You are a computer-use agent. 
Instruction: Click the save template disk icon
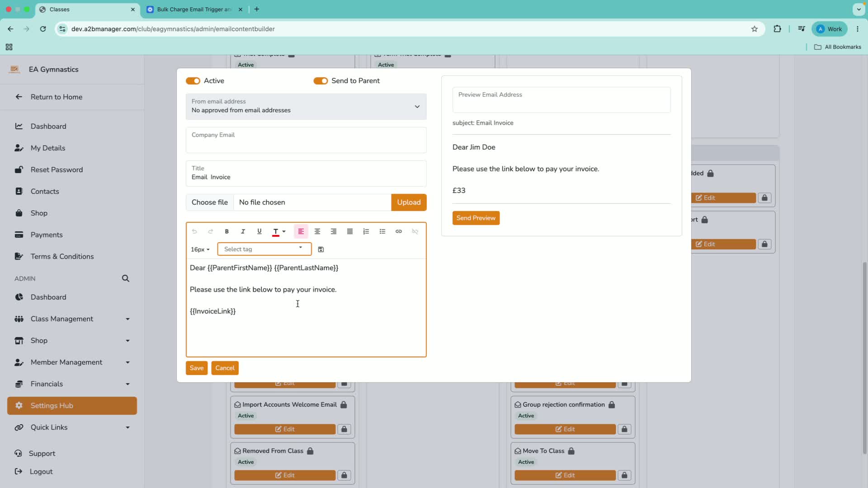[x=321, y=249]
